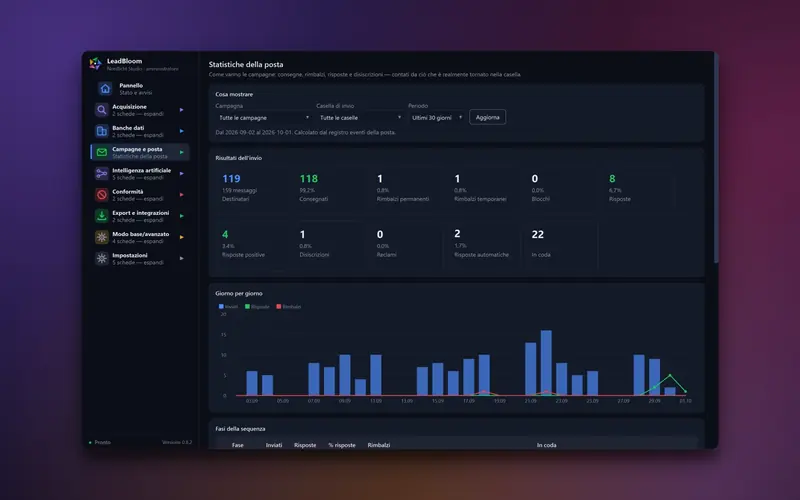Open the Casella di invio dropdown
The width and height of the screenshot is (800, 500).
(359, 117)
